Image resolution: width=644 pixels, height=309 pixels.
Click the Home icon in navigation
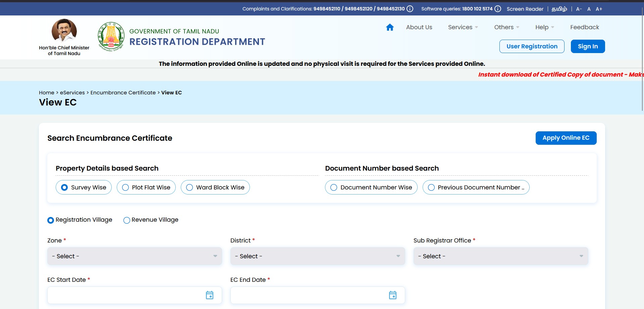point(389,27)
